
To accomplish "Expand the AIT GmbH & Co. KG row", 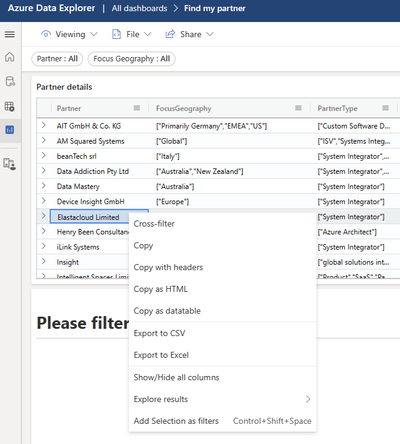I will point(43,125).
